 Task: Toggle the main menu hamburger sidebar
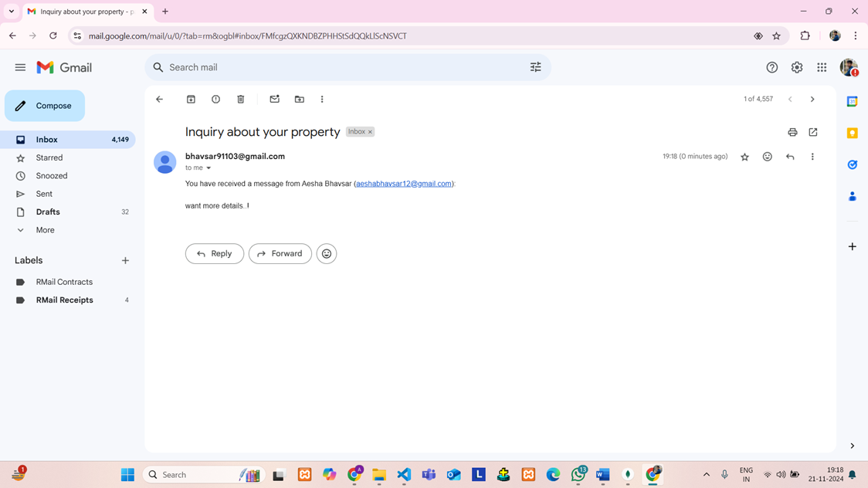click(x=20, y=68)
